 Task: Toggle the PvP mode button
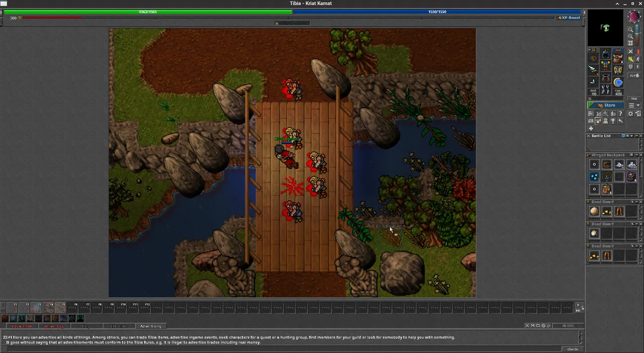point(634,75)
